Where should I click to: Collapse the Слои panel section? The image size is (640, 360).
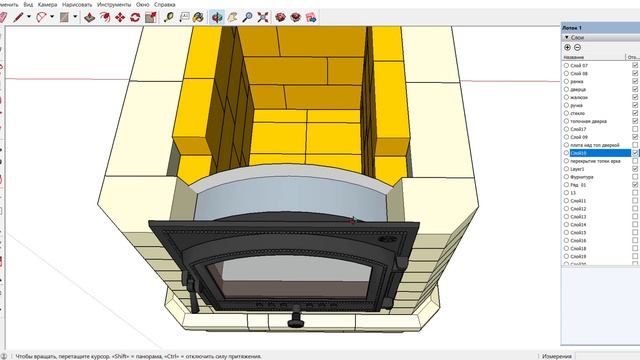pos(567,38)
